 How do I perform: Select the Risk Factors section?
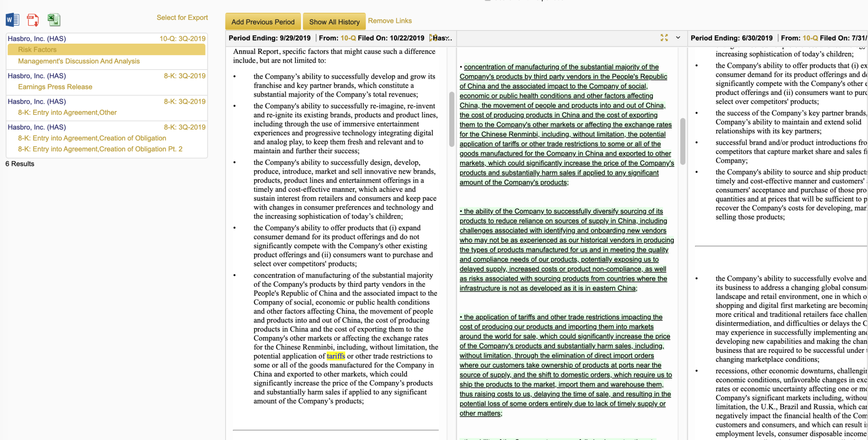point(37,50)
